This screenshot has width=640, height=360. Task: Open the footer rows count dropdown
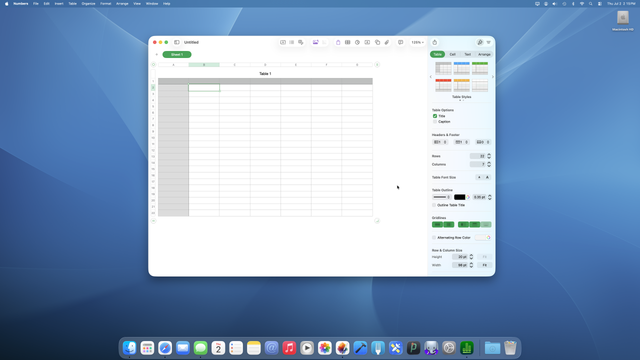click(x=483, y=142)
